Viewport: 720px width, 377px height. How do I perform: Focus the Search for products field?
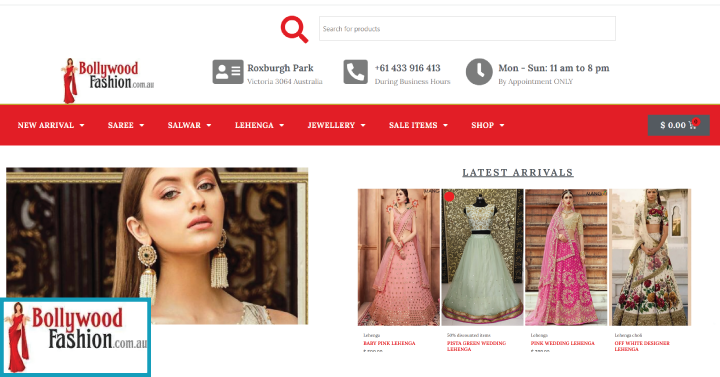467,28
